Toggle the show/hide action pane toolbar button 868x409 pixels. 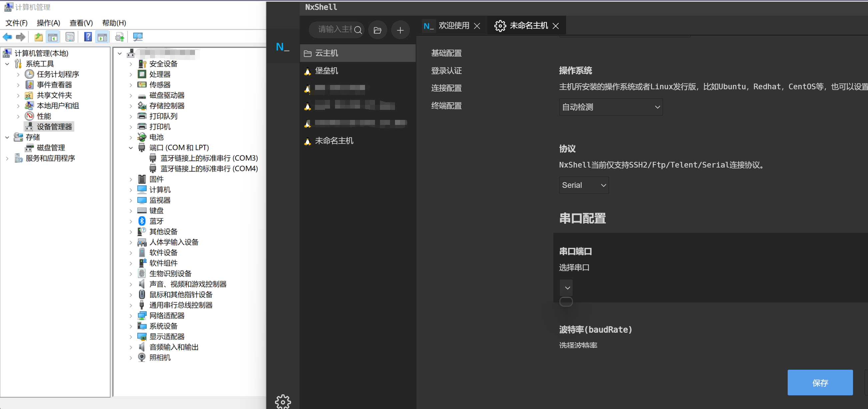point(102,37)
